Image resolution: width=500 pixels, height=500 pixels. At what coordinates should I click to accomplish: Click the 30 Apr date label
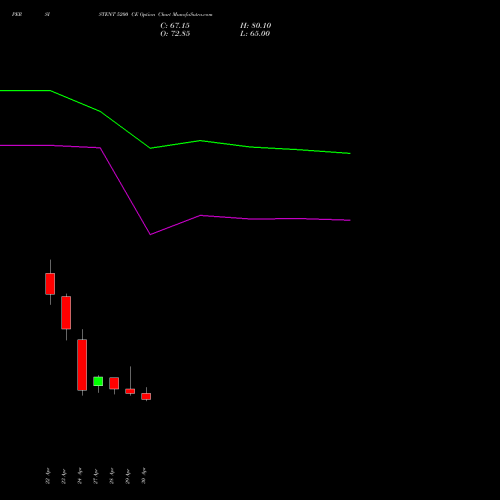[144, 476]
